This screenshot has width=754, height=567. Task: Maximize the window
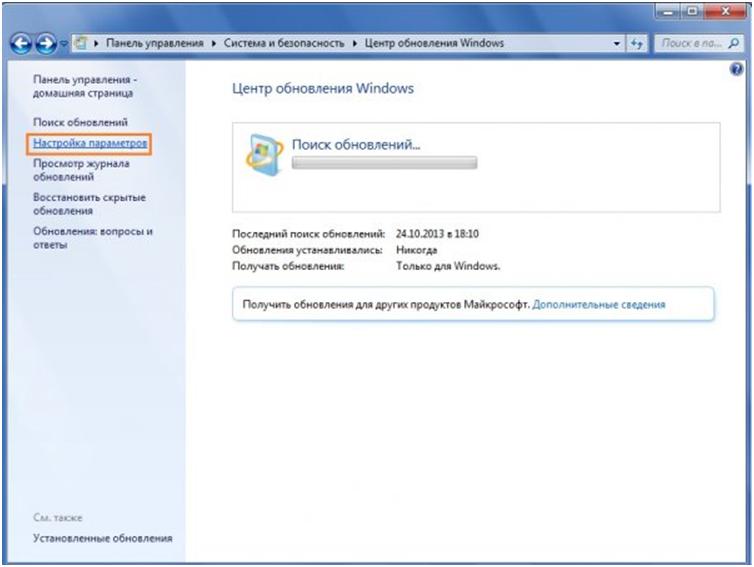coord(692,11)
